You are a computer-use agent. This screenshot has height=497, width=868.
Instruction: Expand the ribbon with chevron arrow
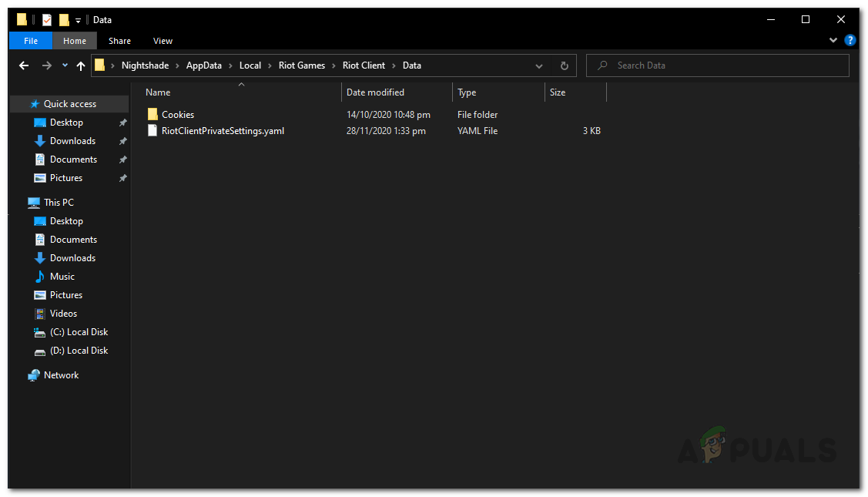pos(833,40)
